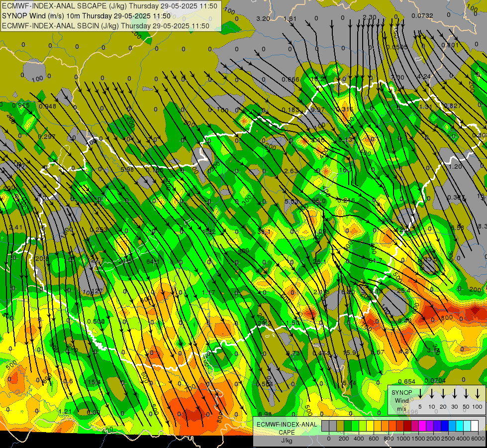Click the colorbar tick label 600
Screen dimensions: 487x448
coord(374,439)
